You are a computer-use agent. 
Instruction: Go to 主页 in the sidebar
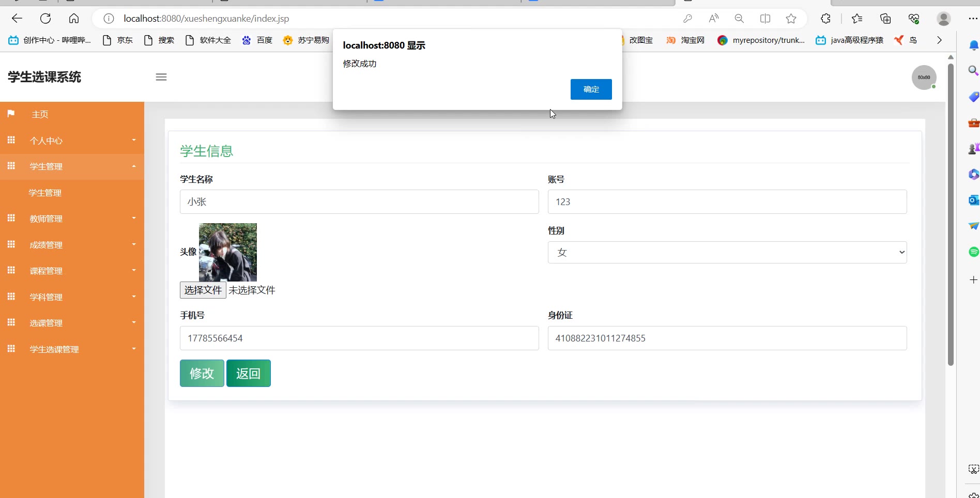coord(72,114)
